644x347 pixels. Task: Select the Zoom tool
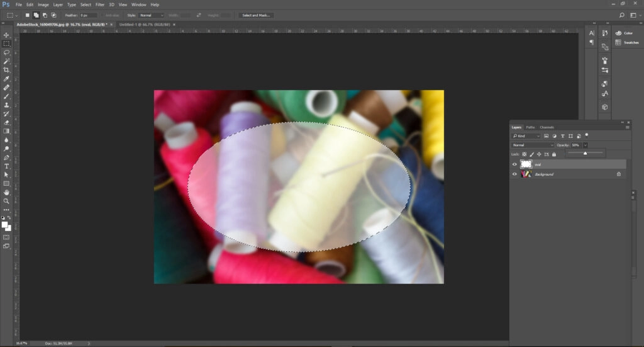[x=6, y=201]
